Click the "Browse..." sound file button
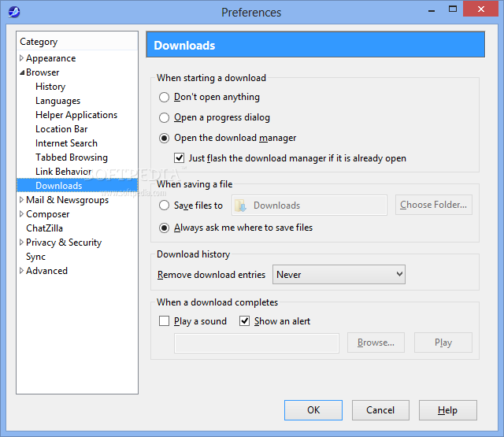 pos(376,343)
